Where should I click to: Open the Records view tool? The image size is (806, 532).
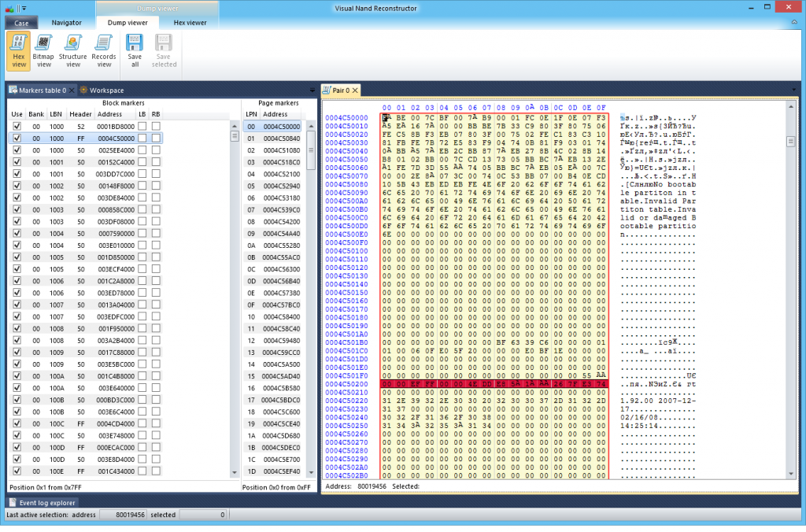point(104,51)
